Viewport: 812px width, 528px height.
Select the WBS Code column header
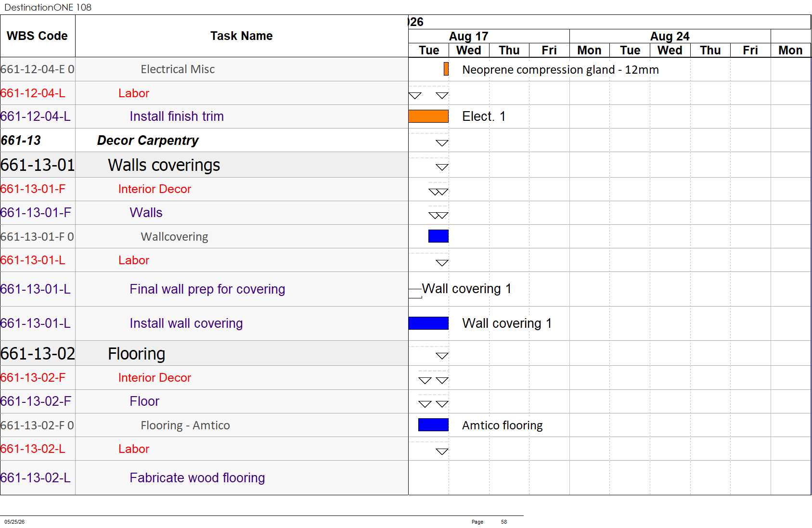click(38, 36)
